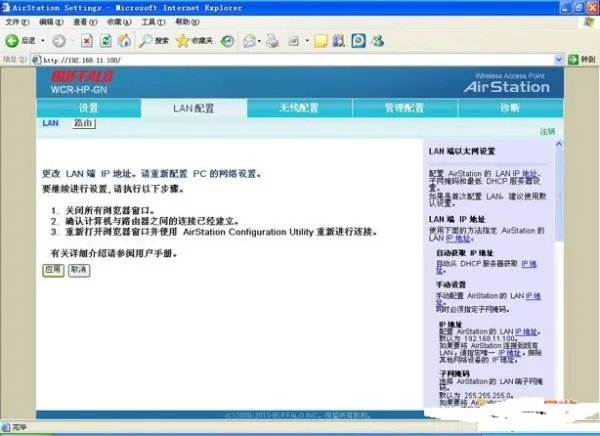Click the page icon in the address bar

coord(36,60)
